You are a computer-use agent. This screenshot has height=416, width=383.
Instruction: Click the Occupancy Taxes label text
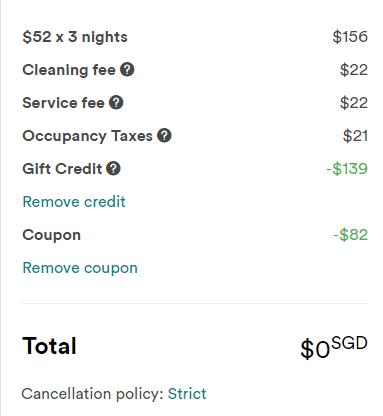click(x=87, y=136)
